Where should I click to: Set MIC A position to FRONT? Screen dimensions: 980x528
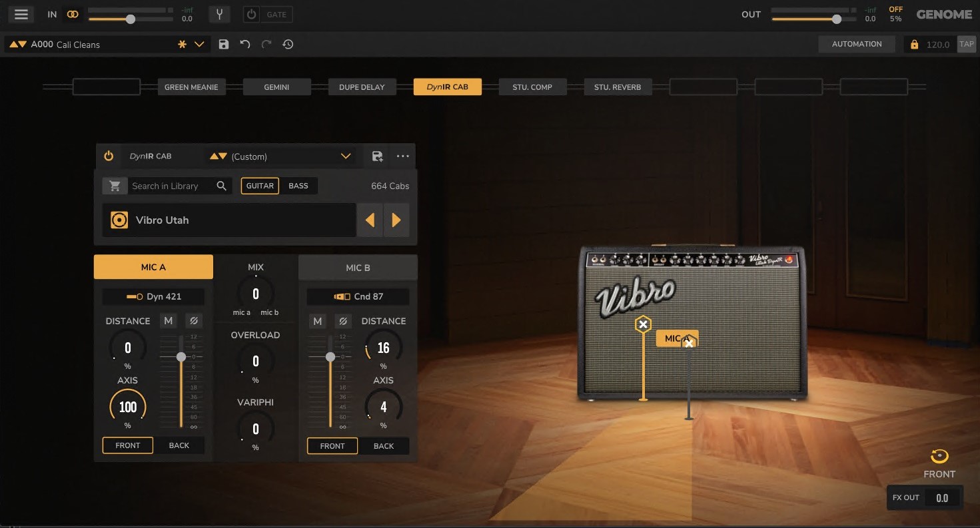click(127, 445)
